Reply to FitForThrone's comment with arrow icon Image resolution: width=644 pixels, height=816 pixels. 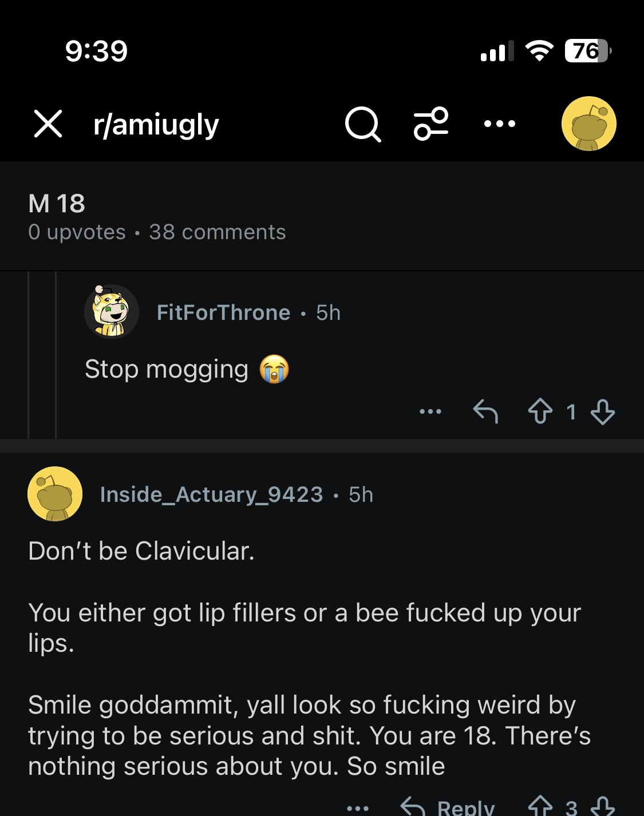click(x=485, y=411)
